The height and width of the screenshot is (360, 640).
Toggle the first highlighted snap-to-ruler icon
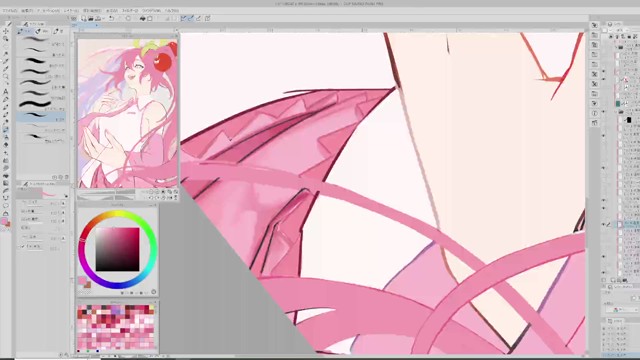[x=183, y=18]
